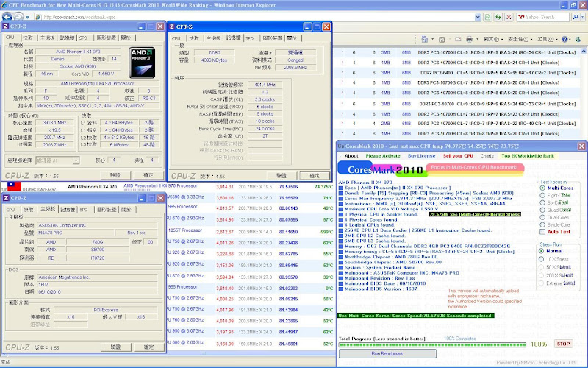Open the 網頁(P) page menu
This screenshot has width=588, height=368.
493,39
